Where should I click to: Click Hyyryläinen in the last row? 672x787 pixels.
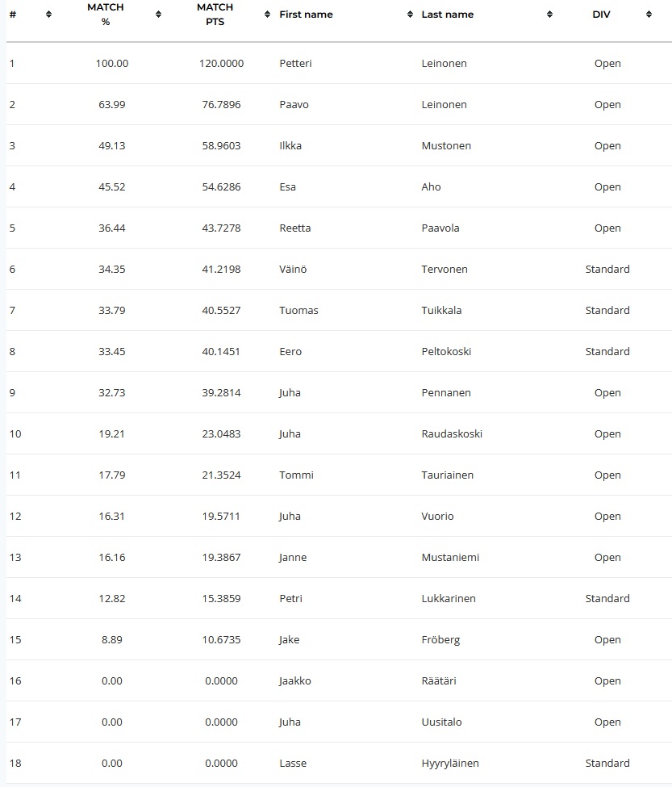[x=450, y=763]
